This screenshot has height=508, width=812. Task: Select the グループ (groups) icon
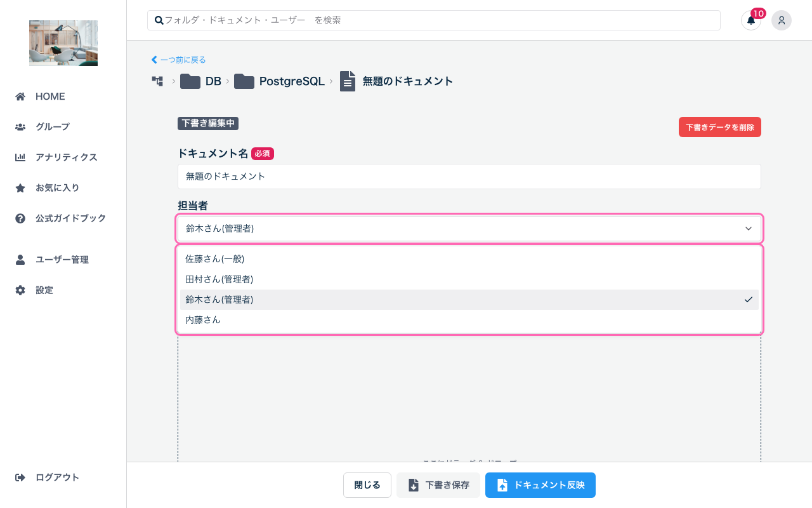(20, 126)
